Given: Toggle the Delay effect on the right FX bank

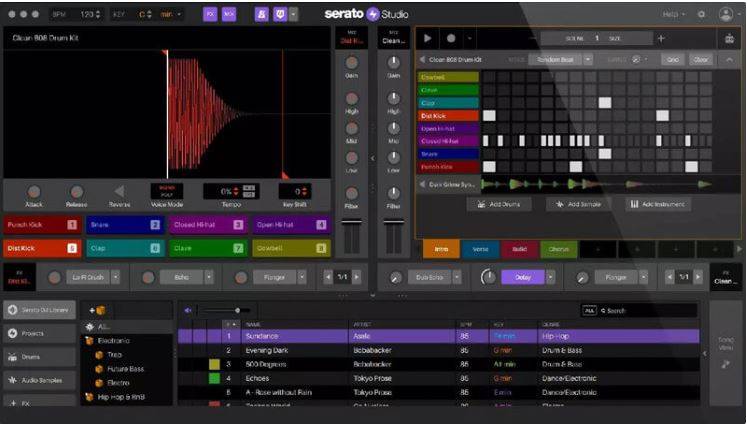Looking at the screenshot, I should [x=523, y=277].
